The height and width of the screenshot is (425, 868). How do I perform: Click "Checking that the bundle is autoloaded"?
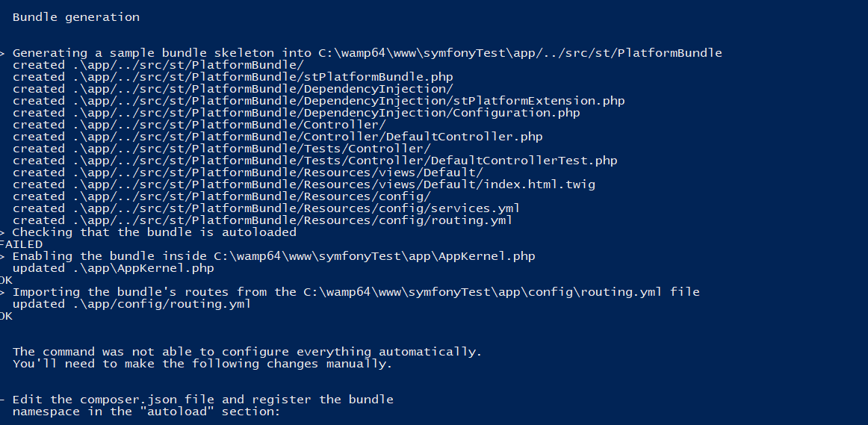154,232
